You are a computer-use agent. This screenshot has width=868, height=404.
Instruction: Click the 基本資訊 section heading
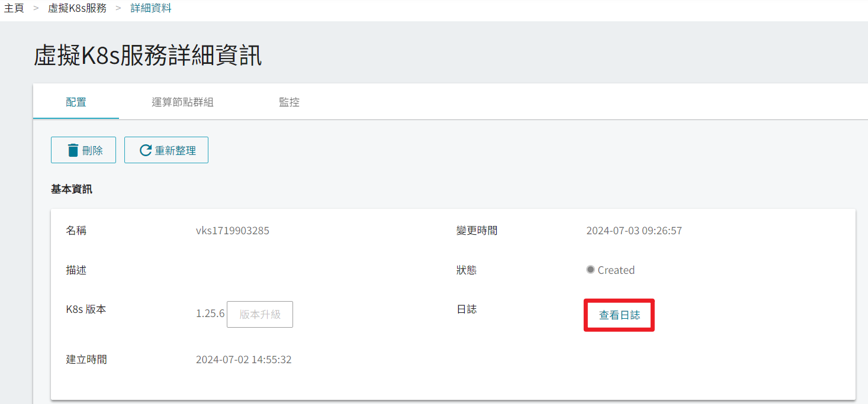[72, 189]
